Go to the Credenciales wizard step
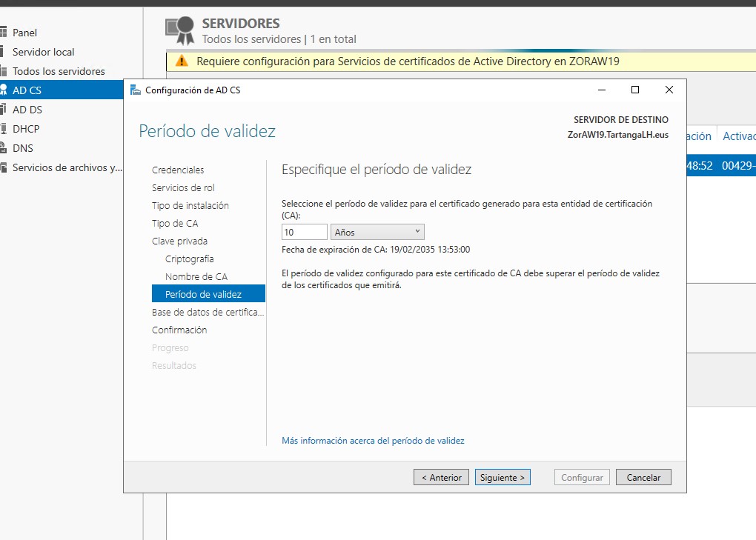Viewport: 756px width, 540px height. pyautogui.click(x=178, y=170)
